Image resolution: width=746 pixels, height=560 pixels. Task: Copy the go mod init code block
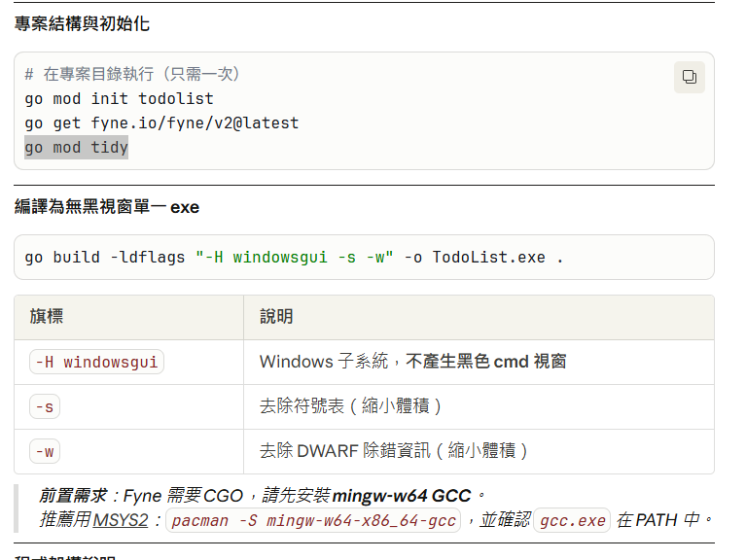(x=689, y=77)
